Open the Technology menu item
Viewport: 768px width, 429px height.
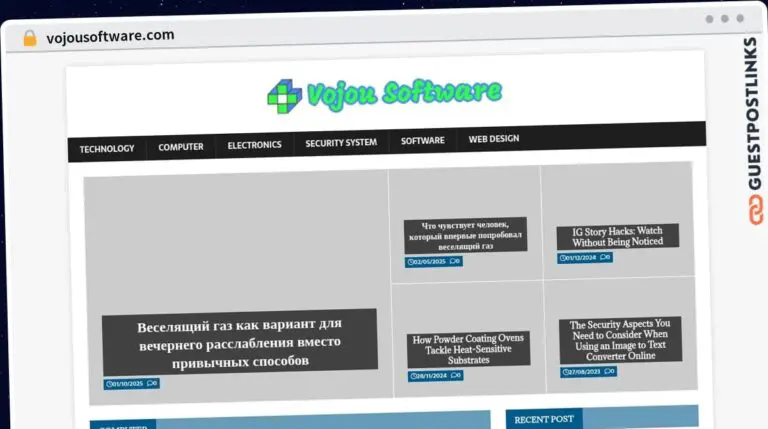(x=107, y=148)
